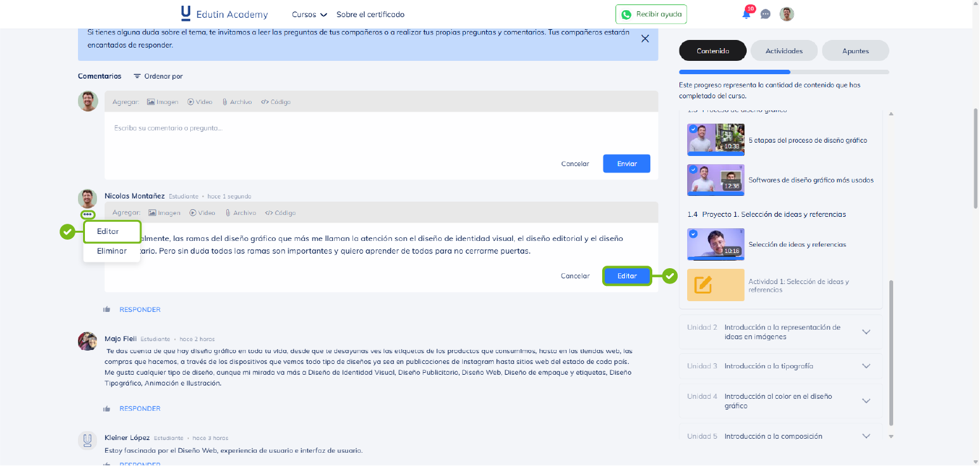980x466 pixels.
Task: Click the Edutin Academy logo
Action: pos(224,14)
